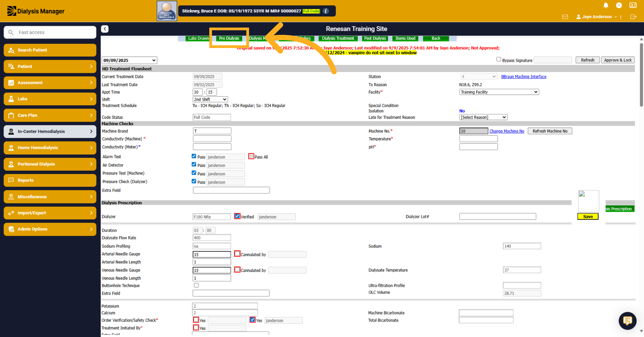Click the Search Patient sidebar icon
This screenshot has width=644, height=337.
(11, 50)
